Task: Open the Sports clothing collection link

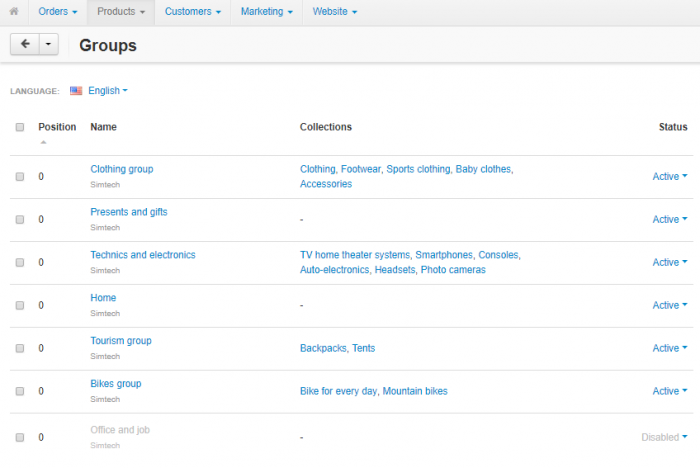Action: click(418, 169)
